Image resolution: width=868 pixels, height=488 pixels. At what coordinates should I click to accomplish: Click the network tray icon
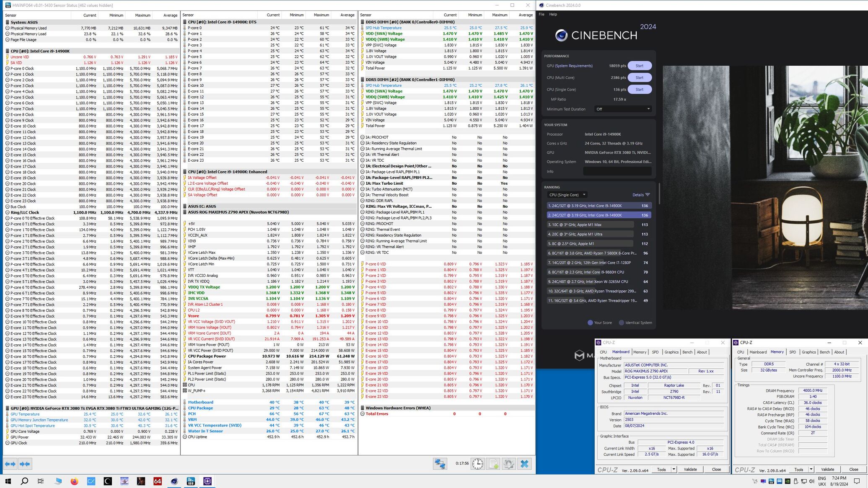click(803, 481)
